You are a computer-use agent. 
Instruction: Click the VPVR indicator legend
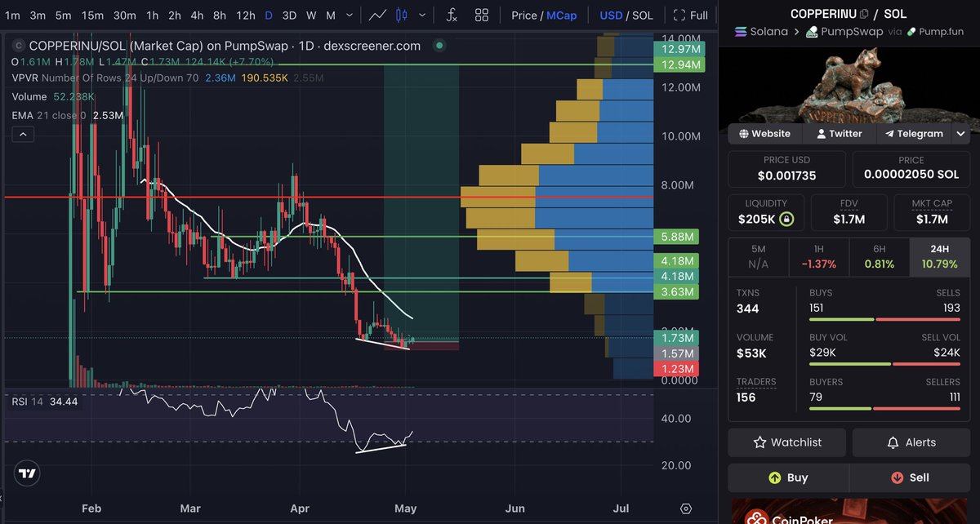pyautogui.click(x=167, y=78)
